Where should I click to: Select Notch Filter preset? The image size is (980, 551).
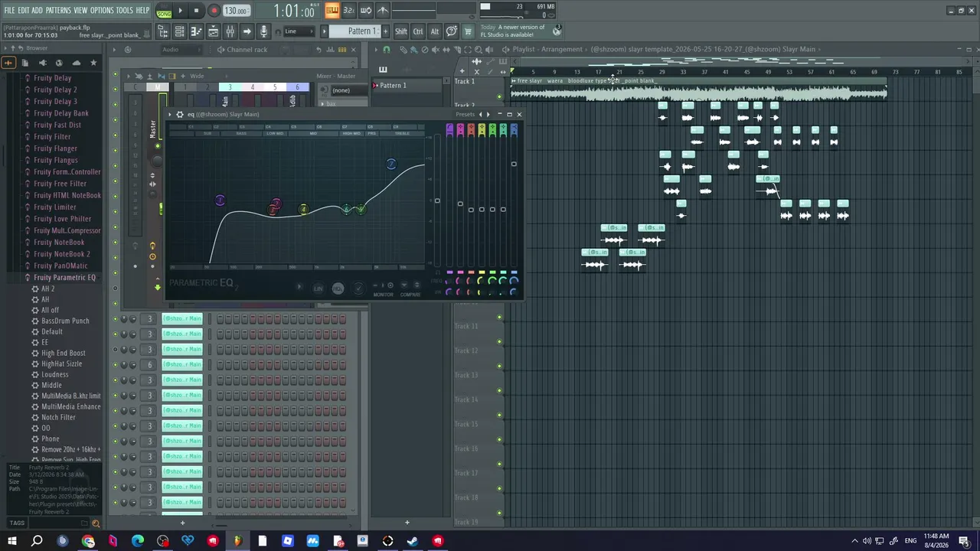58,417
